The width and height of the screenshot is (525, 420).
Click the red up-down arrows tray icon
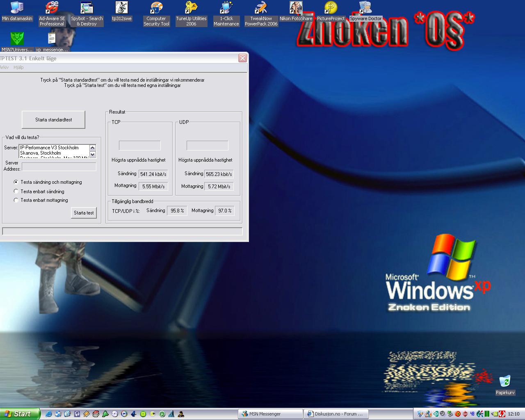[x=465, y=414]
